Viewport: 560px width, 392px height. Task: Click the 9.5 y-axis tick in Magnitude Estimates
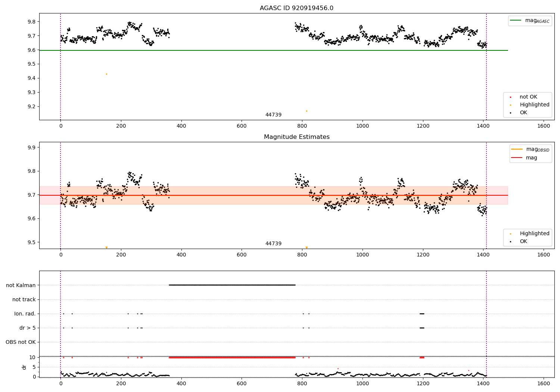coord(32,242)
